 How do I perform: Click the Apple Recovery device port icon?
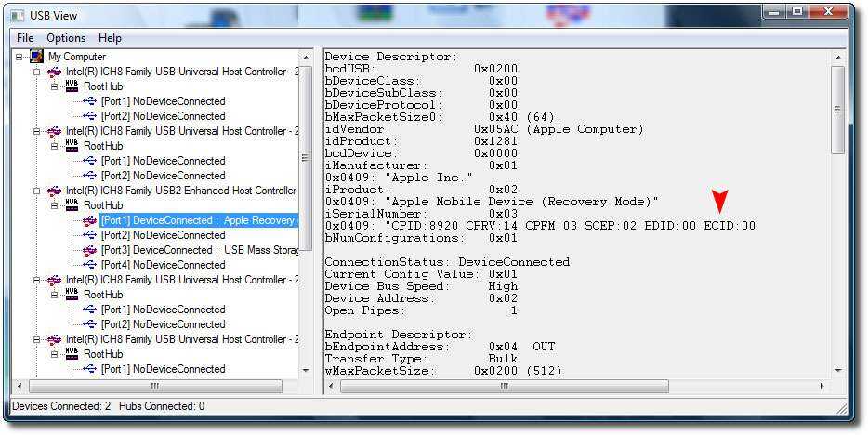pyautogui.click(x=89, y=220)
